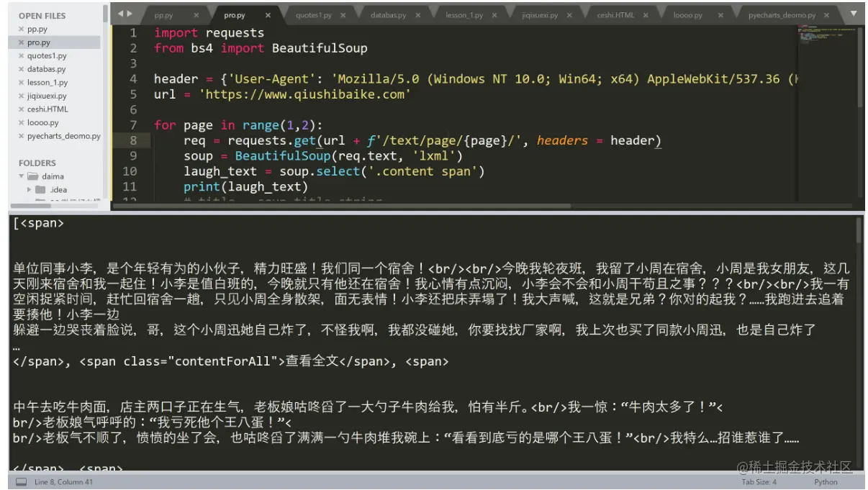Close loooo.py via the sidebar x icon
Screen dimensions: 868x490
click(21, 122)
